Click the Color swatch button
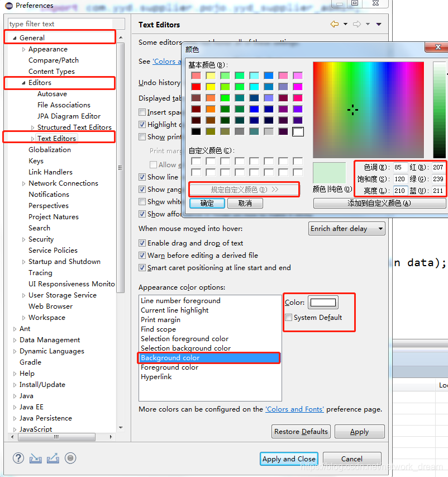Image resolution: width=448 pixels, height=477 pixels. pos(323,303)
